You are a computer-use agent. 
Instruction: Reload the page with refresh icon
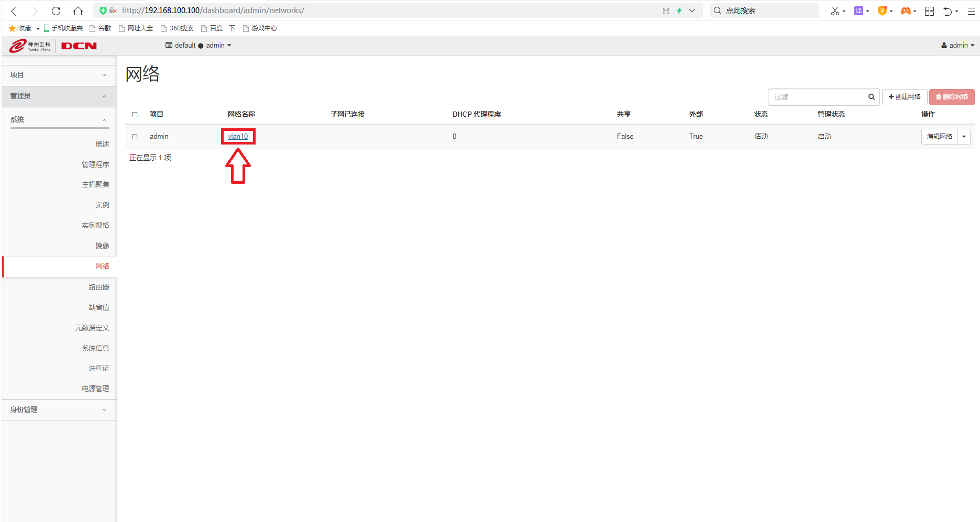[x=56, y=10]
